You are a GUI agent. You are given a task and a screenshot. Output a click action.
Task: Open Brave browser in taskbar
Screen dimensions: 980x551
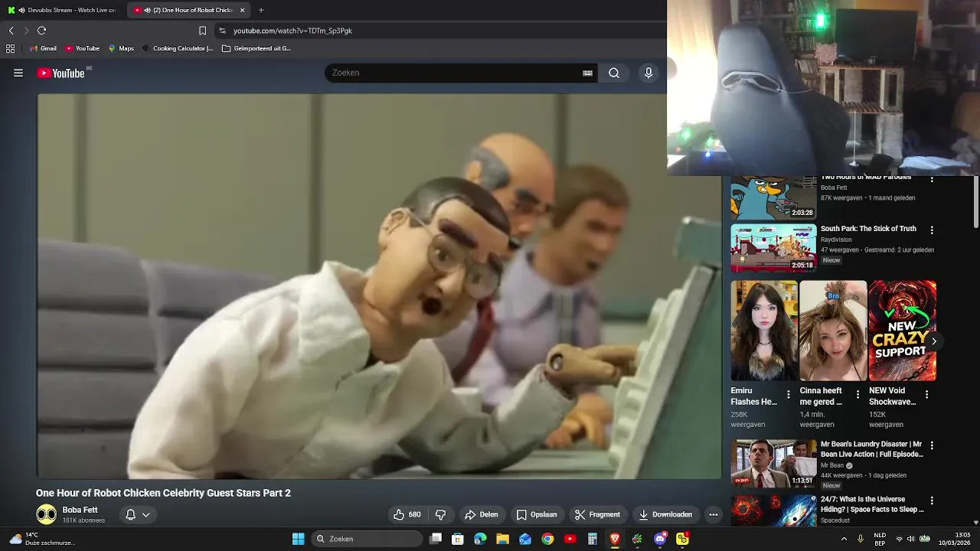tap(614, 539)
